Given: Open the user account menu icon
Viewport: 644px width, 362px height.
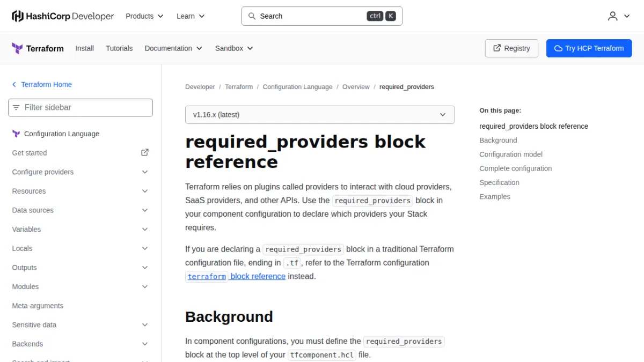Looking at the screenshot, I should point(613,16).
